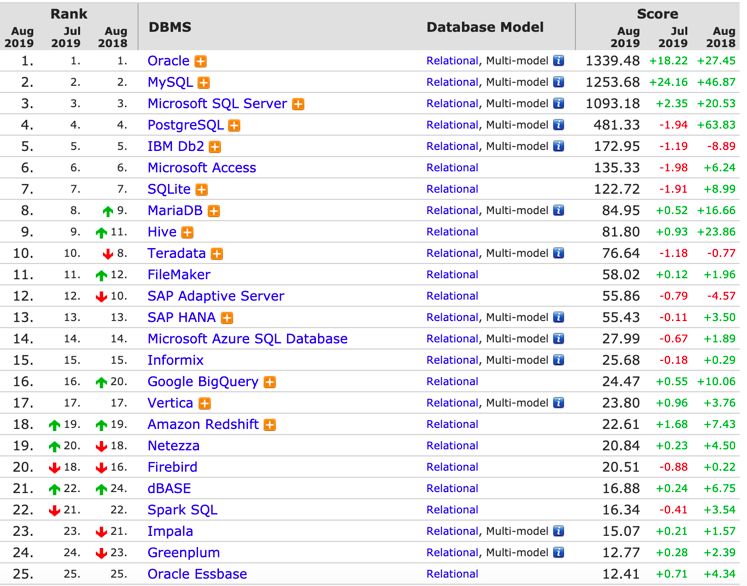Image resolution: width=747 pixels, height=586 pixels.
Task: Follow the Microsoft Azure SQL Database link
Action: [247, 339]
